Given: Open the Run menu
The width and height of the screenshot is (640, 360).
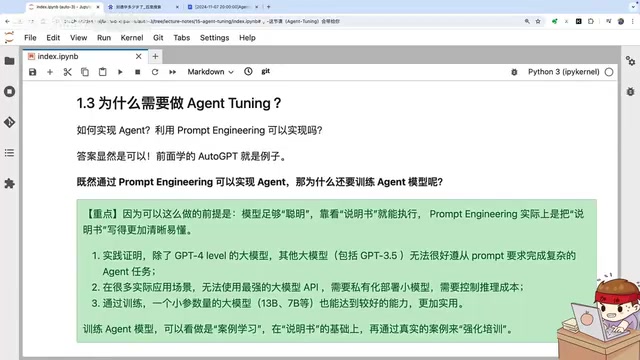Looking at the screenshot, I should tap(104, 38).
